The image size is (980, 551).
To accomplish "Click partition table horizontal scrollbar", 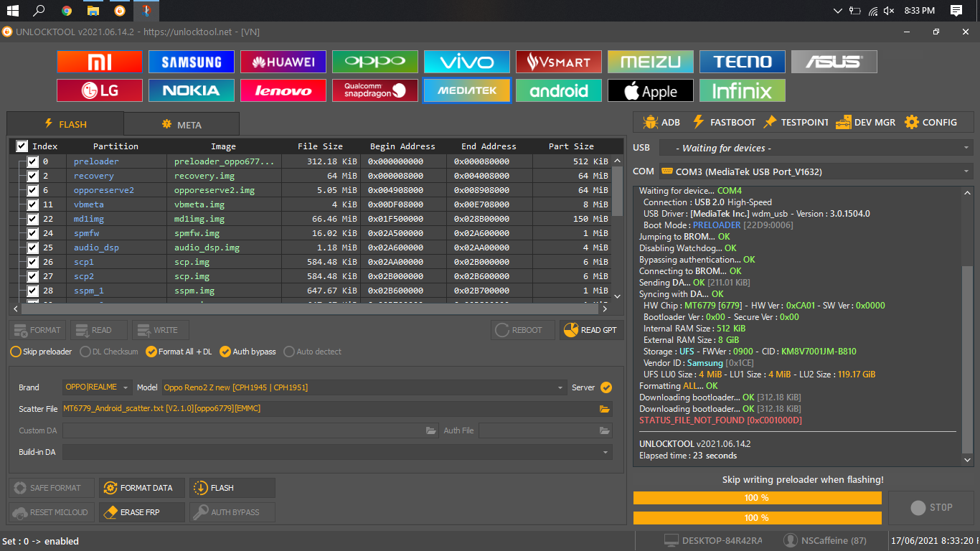I will 311,309.
